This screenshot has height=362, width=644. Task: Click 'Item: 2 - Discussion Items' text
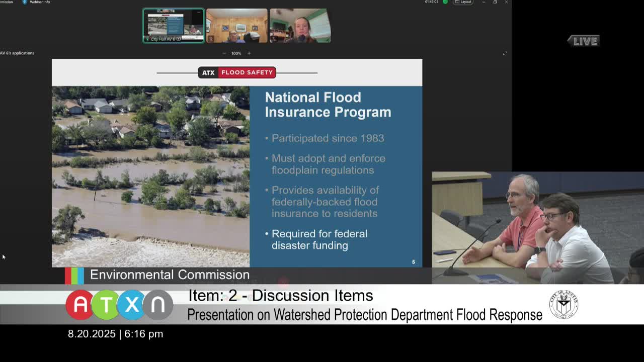281,296
